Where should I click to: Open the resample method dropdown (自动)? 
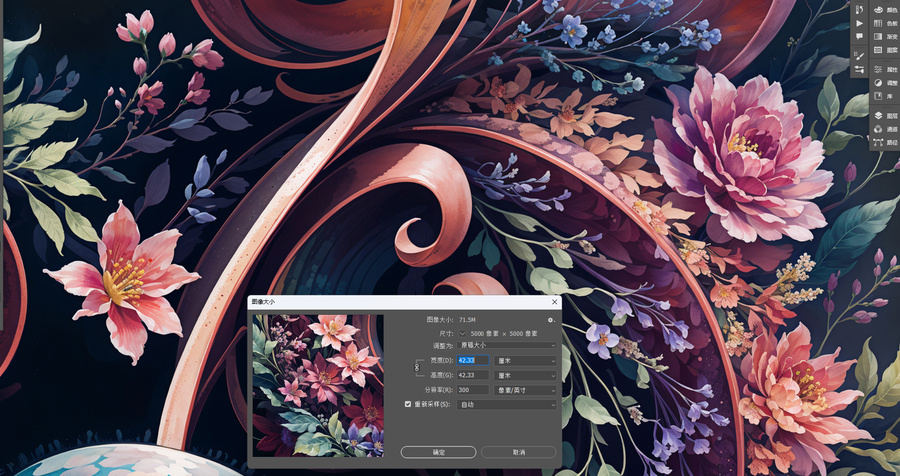point(507,404)
